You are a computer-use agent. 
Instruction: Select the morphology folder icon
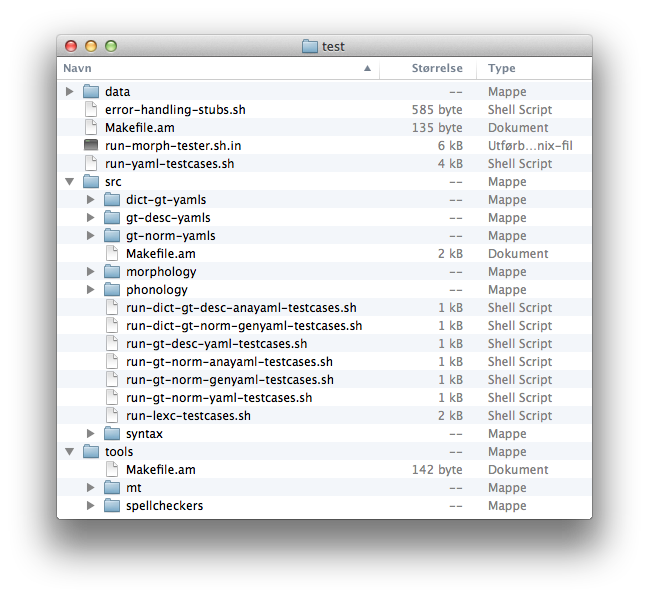112,272
